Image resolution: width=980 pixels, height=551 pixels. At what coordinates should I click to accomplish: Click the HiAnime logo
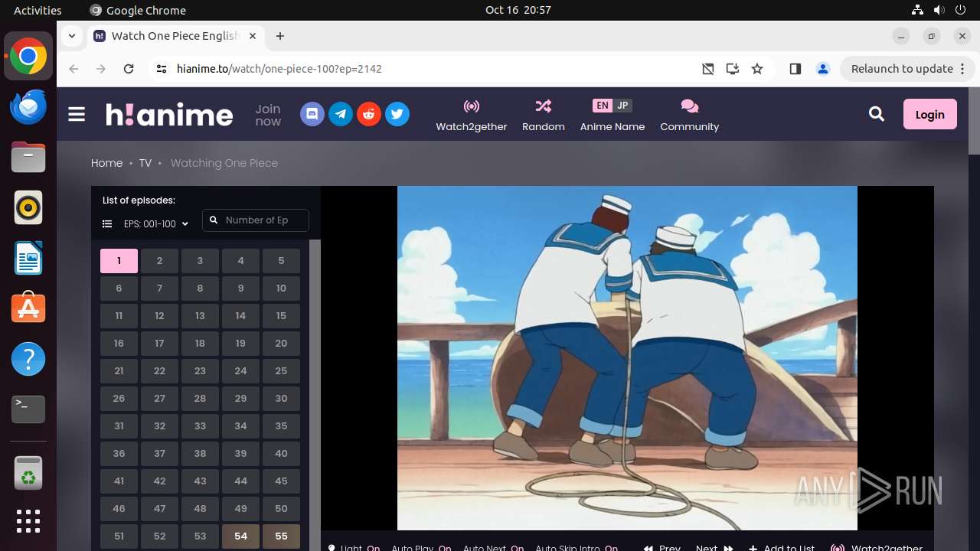click(x=169, y=114)
